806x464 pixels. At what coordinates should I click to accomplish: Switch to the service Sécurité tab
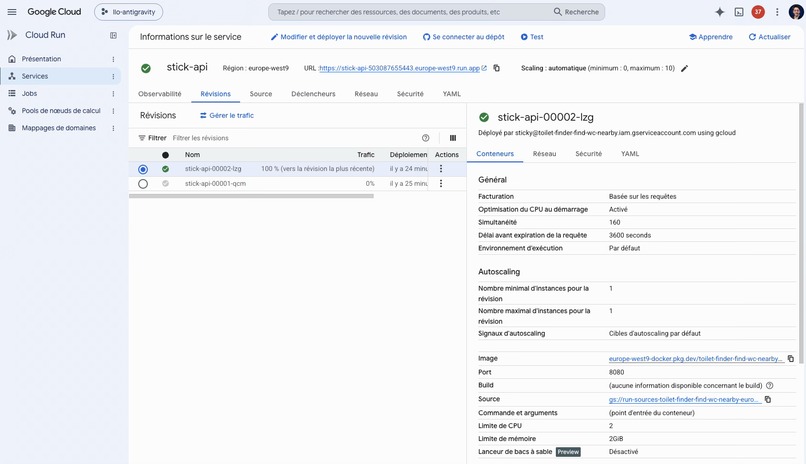410,94
